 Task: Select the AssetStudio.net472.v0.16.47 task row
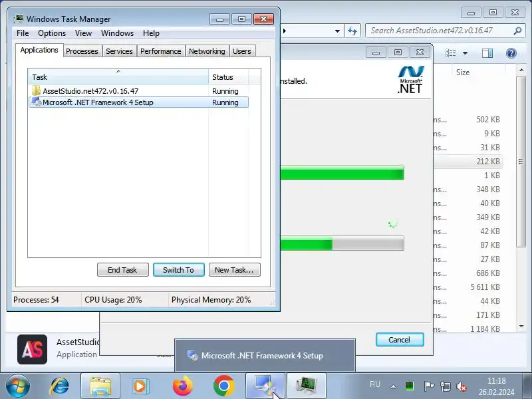click(x=138, y=91)
